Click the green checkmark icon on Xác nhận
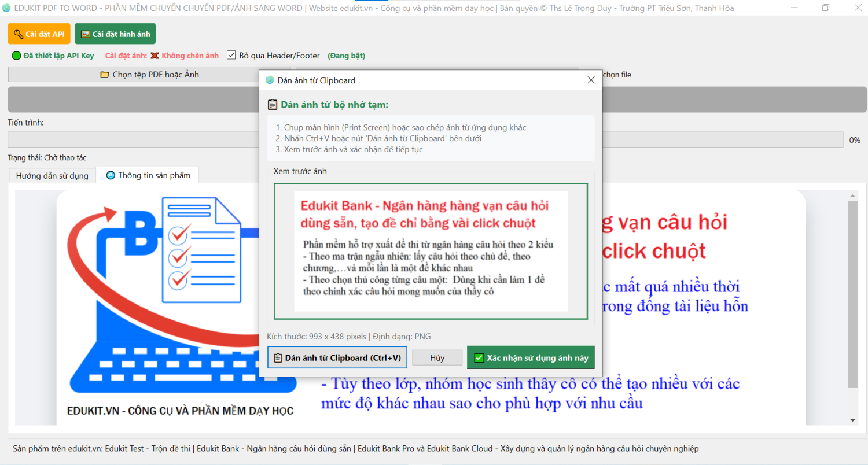868x465 pixels. 479,358
